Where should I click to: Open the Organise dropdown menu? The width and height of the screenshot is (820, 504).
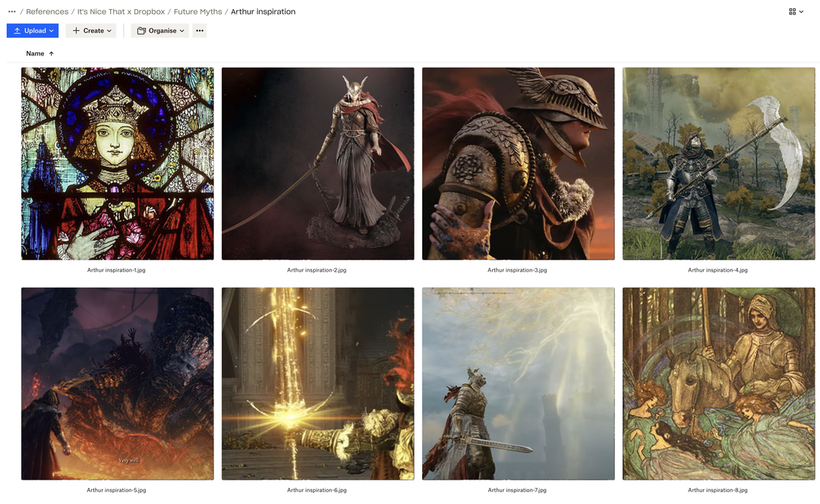click(x=160, y=31)
